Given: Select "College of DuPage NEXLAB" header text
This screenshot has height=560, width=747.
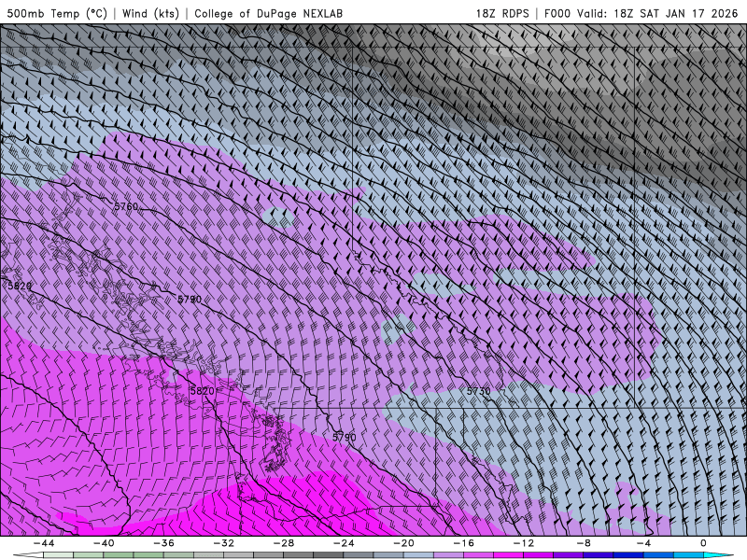Looking at the screenshot, I should 268,13.
